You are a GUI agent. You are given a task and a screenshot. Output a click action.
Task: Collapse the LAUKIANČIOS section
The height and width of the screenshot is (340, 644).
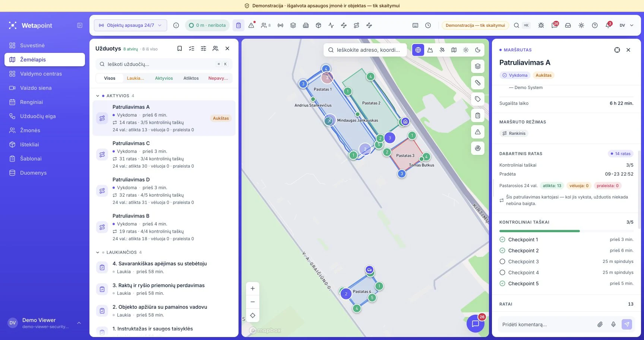click(x=98, y=252)
